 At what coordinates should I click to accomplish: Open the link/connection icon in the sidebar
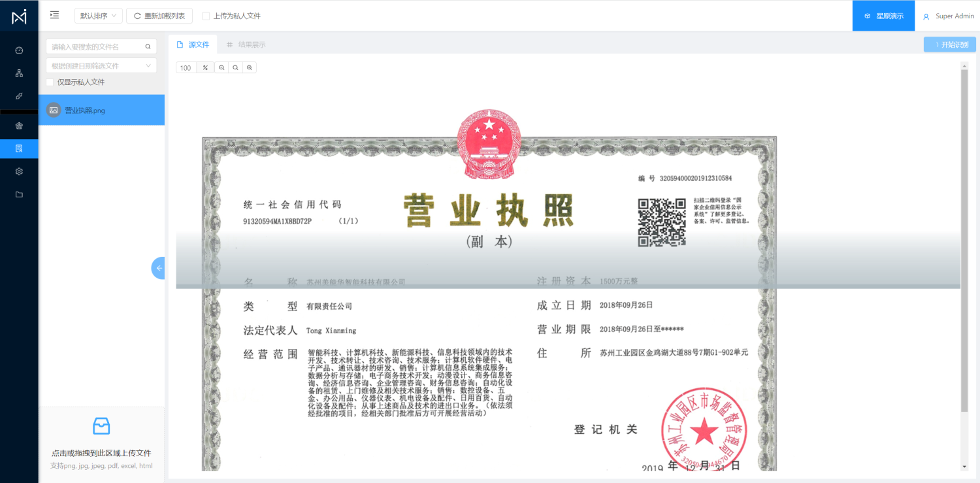[19, 96]
